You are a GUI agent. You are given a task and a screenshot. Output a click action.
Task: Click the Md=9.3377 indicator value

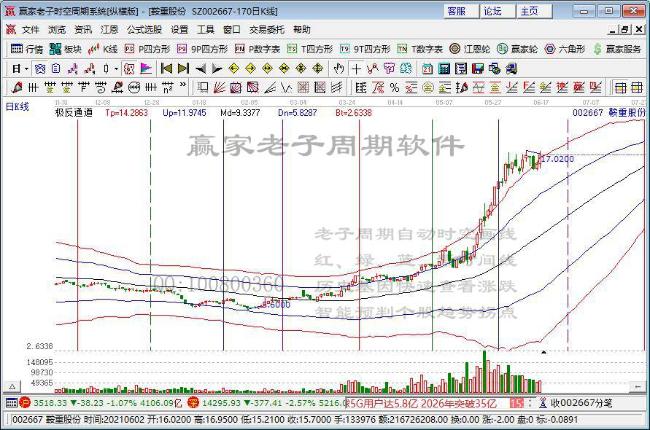tap(240, 112)
